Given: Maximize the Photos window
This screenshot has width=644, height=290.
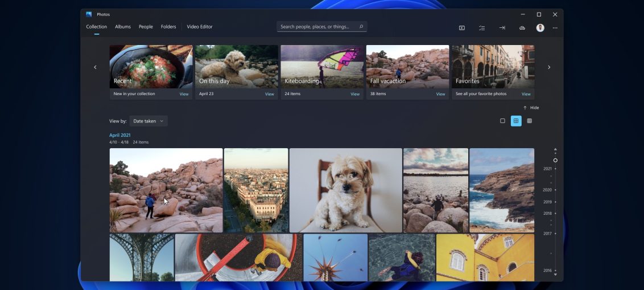Looking at the screenshot, I should tap(539, 14).
